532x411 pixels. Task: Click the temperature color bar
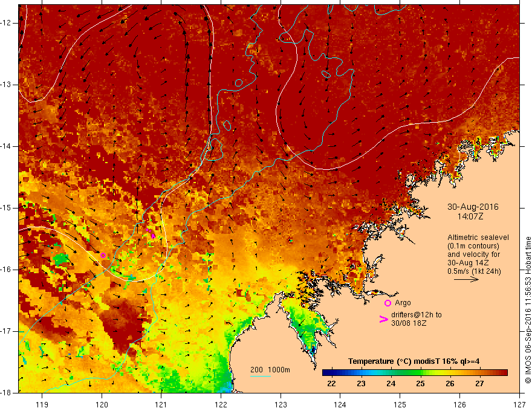[415, 372]
